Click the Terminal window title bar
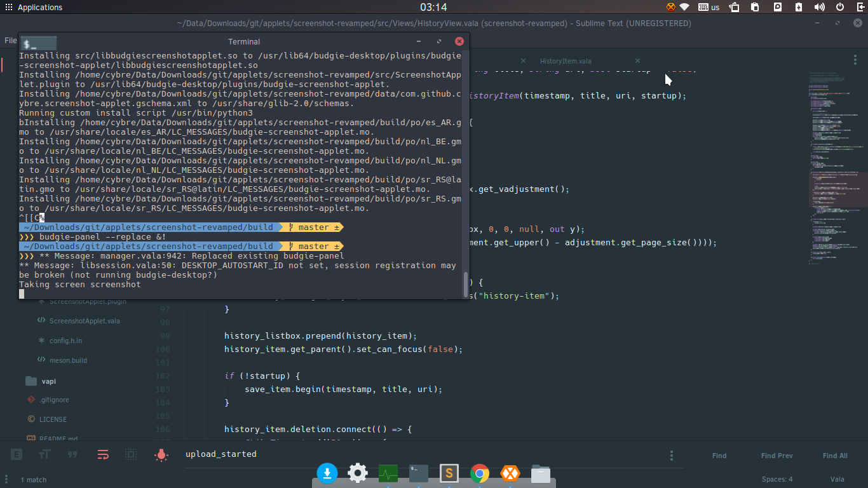The height and width of the screenshot is (488, 868). 244,41
